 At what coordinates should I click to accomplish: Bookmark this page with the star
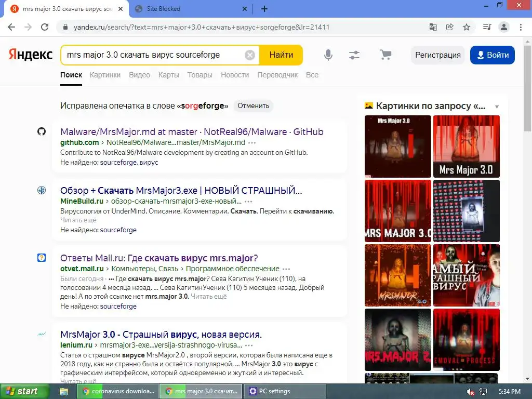[467, 27]
